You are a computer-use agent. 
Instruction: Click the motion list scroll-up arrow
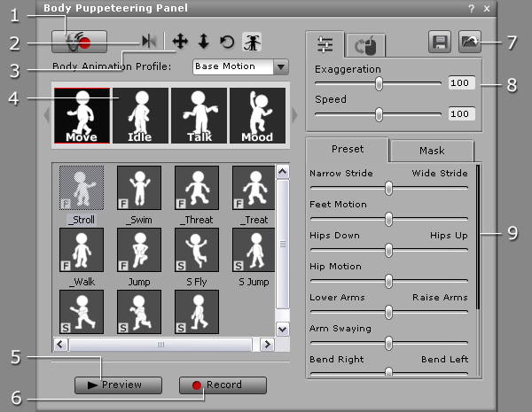283,172
